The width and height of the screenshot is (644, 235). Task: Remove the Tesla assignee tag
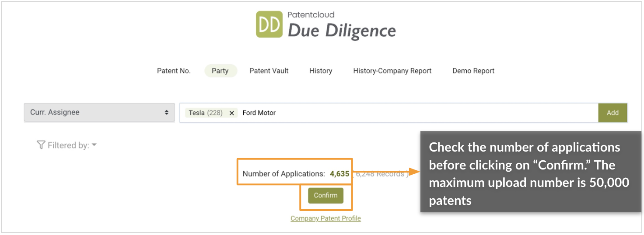[x=232, y=113]
